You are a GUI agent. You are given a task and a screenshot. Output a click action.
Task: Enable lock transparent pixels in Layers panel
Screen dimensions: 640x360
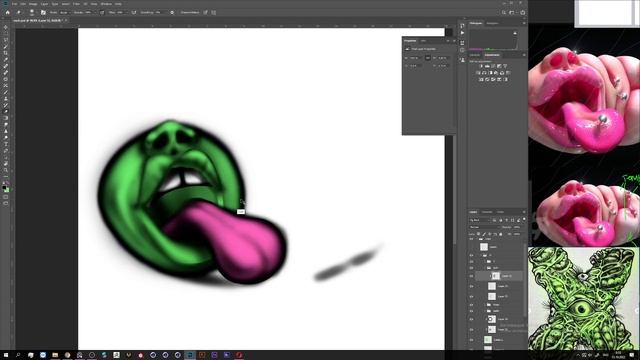click(x=478, y=234)
